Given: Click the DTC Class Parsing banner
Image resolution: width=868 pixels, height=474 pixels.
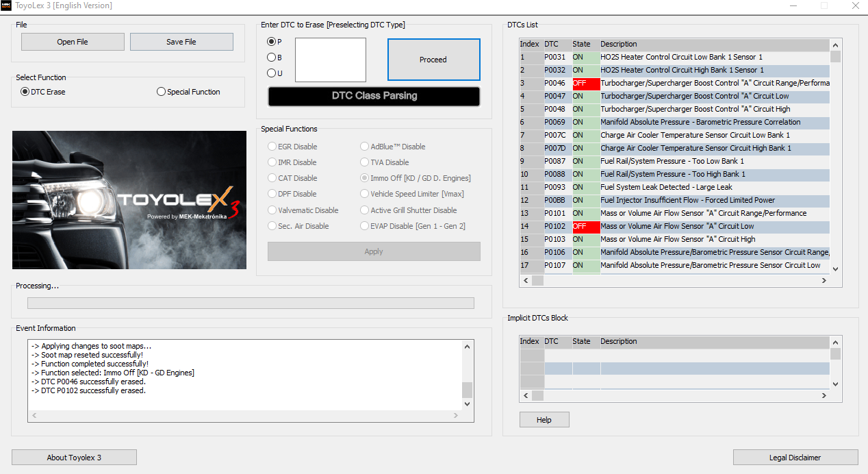Looking at the screenshot, I should (374, 96).
